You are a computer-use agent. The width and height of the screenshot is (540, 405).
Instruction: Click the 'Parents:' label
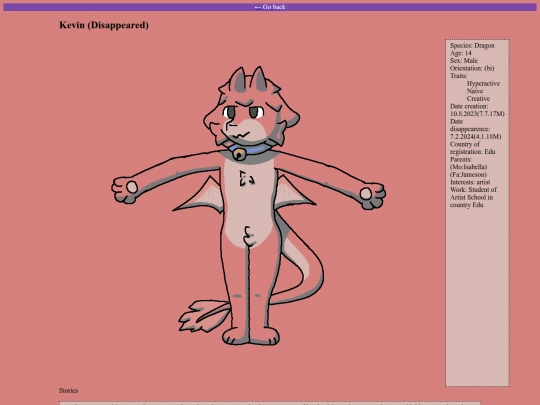[461, 159]
